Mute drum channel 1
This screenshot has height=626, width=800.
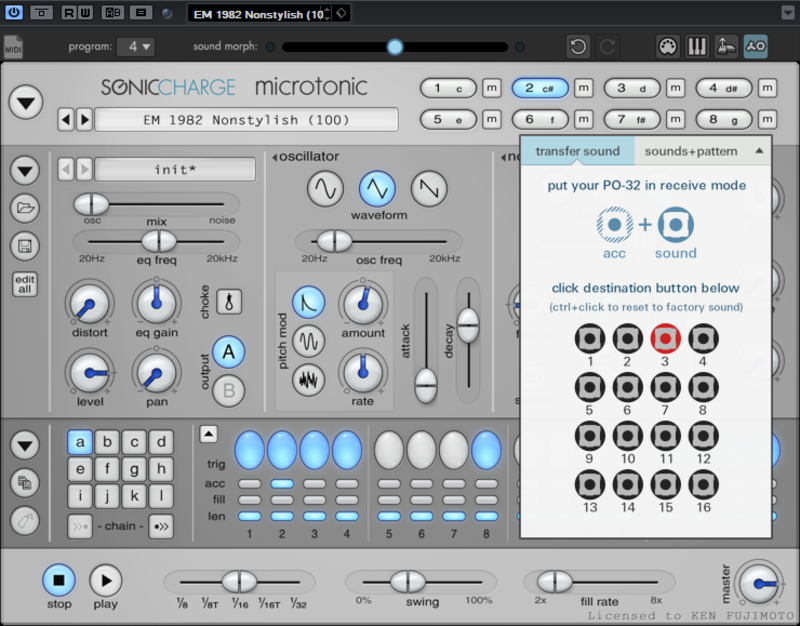tap(492, 88)
